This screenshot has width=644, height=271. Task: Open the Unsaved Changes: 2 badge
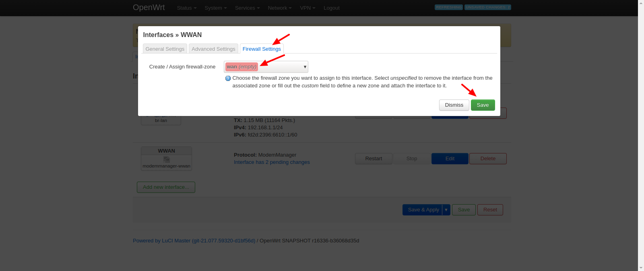click(488, 7)
